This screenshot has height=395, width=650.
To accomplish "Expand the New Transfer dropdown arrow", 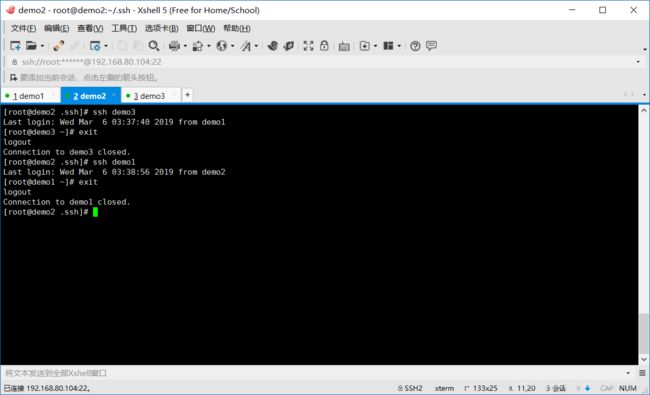I will coord(376,46).
